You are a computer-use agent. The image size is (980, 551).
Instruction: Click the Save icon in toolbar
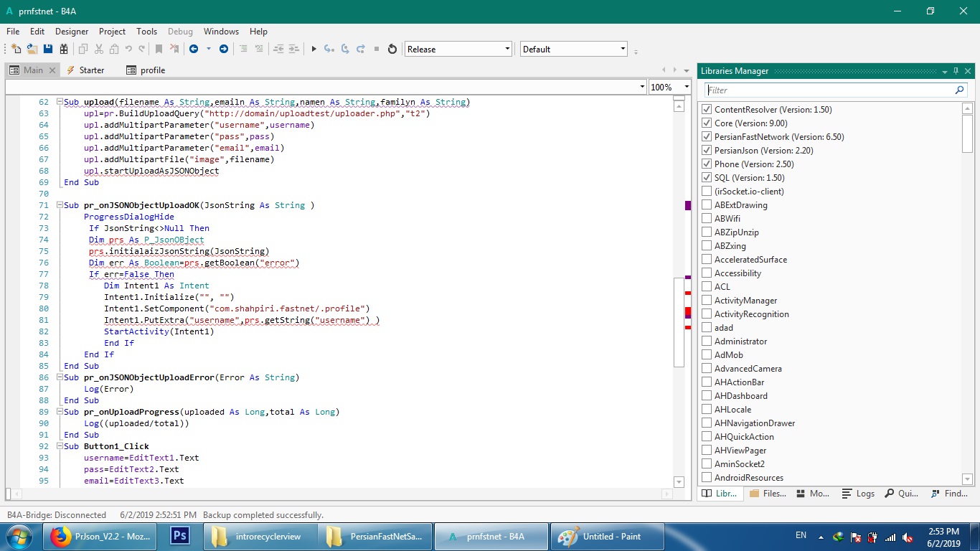pyautogui.click(x=48, y=49)
